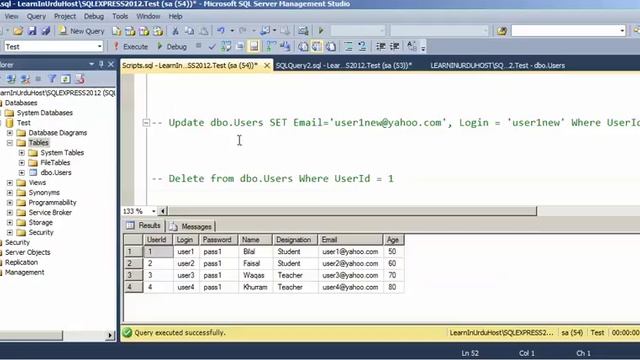Viewport: 640px width, 360px height.
Task: Click the user3@yahoo.com email cell
Action: (x=350, y=276)
